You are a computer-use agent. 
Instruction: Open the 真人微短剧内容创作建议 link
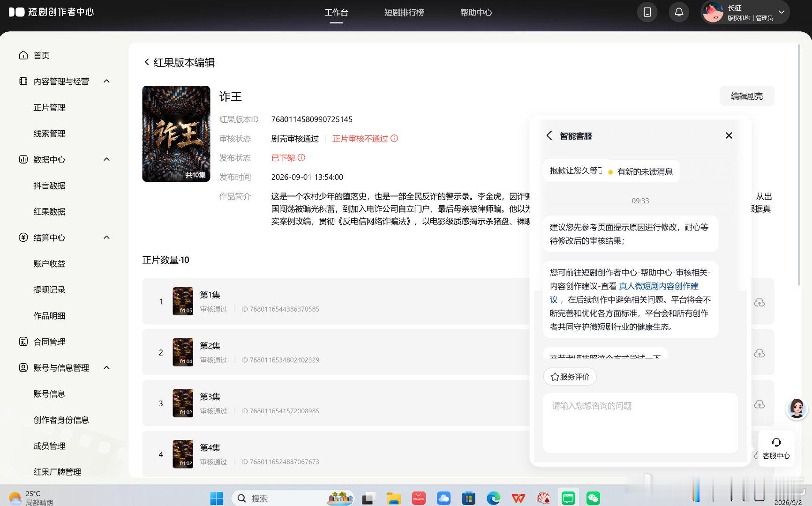tap(658, 286)
